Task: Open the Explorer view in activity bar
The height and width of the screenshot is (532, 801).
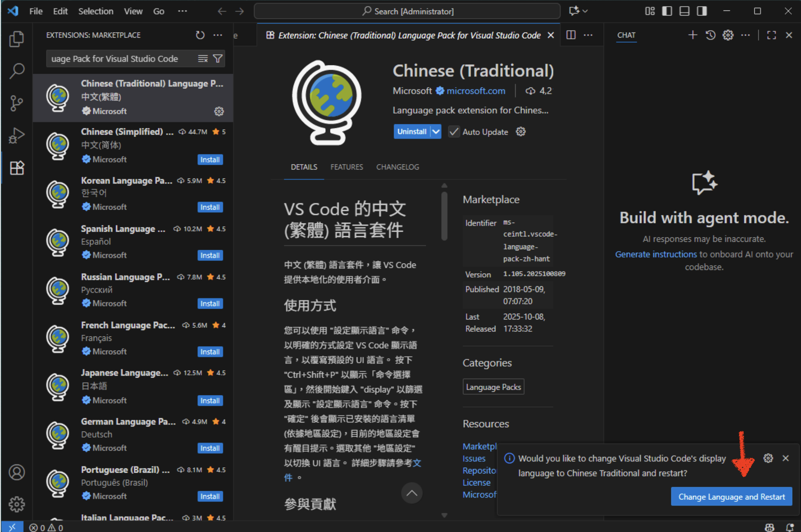Action: pyautogui.click(x=16, y=39)
